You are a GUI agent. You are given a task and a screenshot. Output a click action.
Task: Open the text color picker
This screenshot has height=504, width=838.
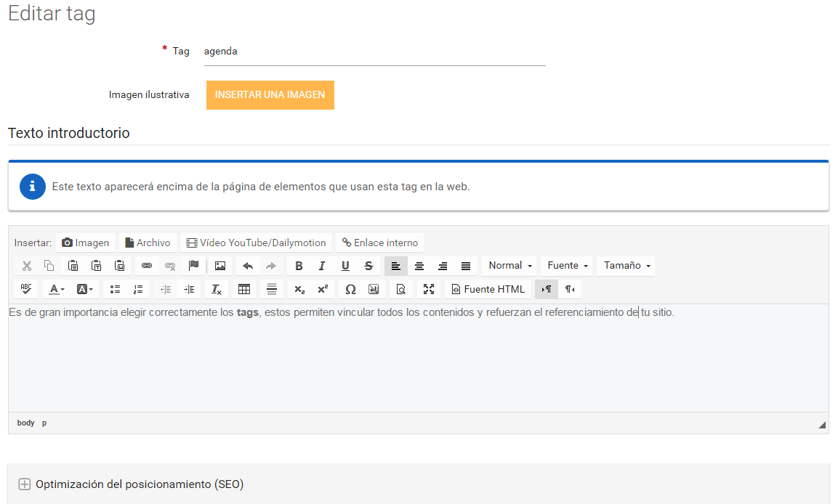click(x=57, y=289)
